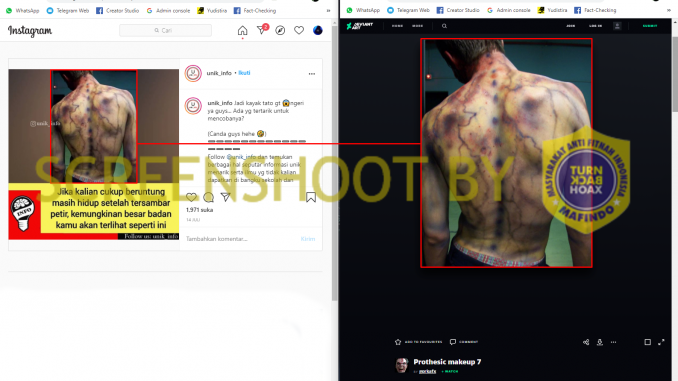
Task: Open WhatsApp bookmark in left window
Action: coord(22,10)
